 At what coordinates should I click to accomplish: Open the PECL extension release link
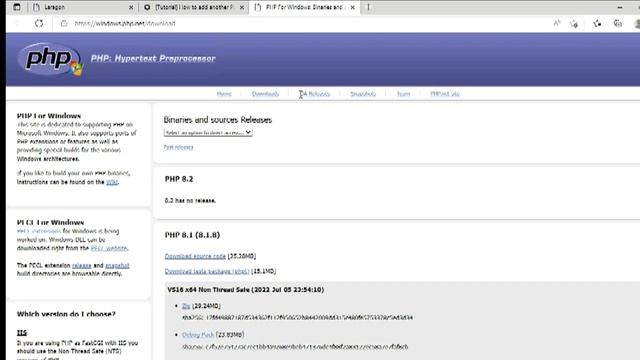82,266
